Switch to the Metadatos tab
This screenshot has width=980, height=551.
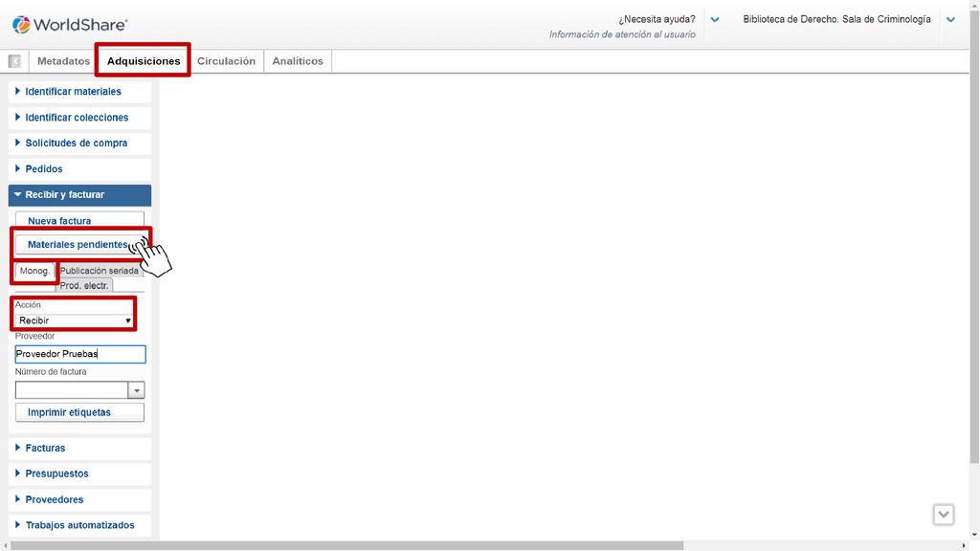pos(63,61)
